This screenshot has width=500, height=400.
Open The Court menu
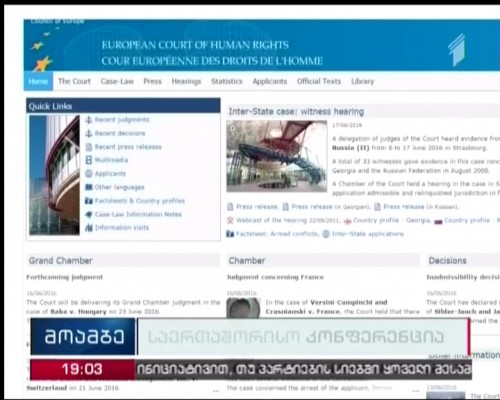[74, 81]
